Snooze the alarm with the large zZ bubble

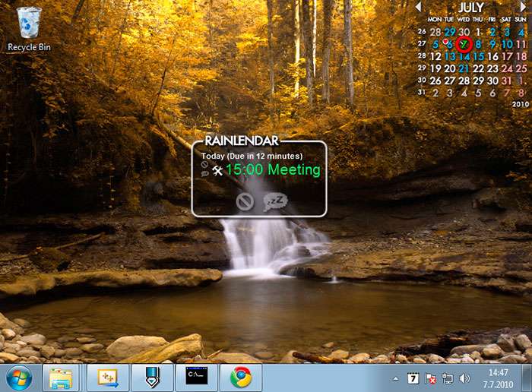(274, 201)
